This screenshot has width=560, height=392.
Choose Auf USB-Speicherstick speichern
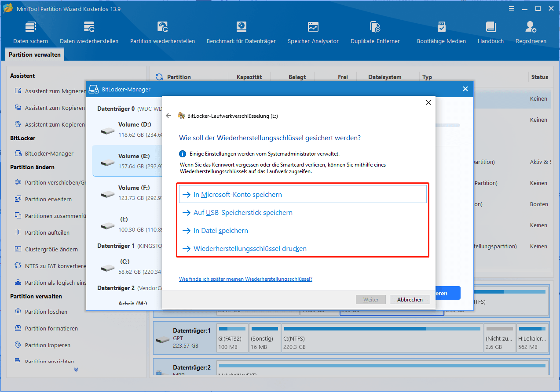click(303, 212)
